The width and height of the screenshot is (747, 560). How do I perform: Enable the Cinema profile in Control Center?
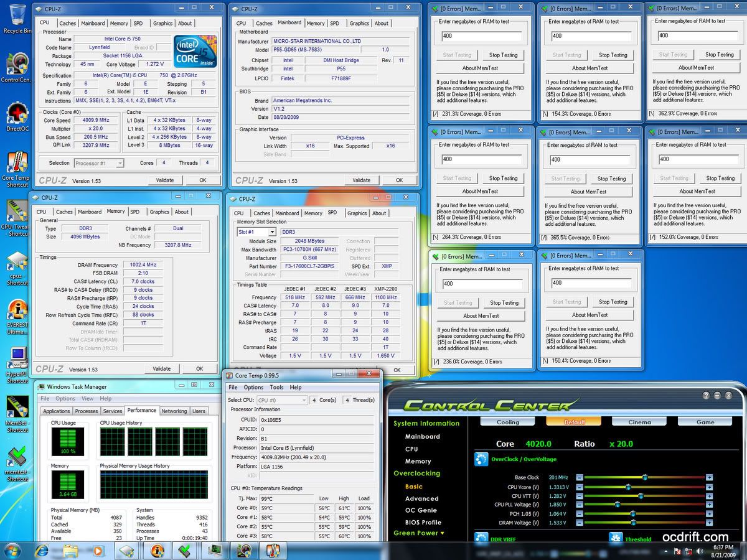639,422
